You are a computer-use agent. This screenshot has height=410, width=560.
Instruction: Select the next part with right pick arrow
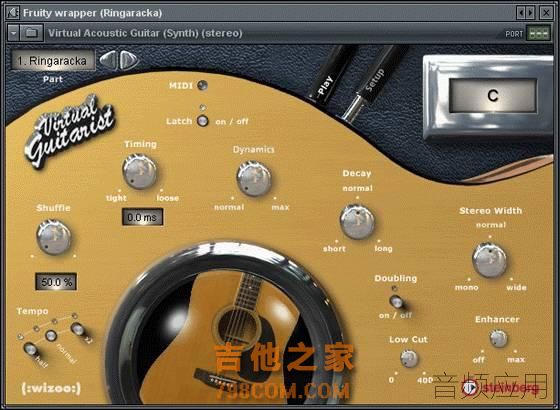[129, 60]
